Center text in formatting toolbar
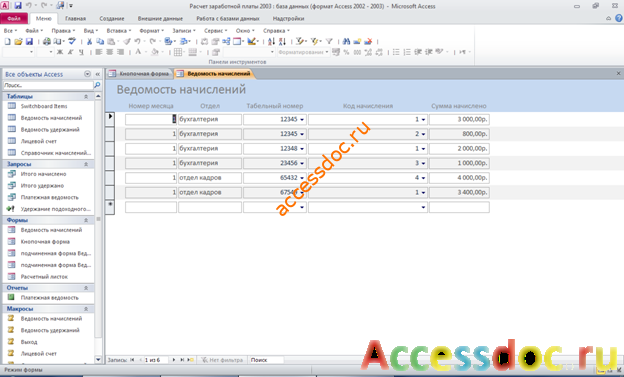Screen dimensions: 624x377 coord(109,52)
